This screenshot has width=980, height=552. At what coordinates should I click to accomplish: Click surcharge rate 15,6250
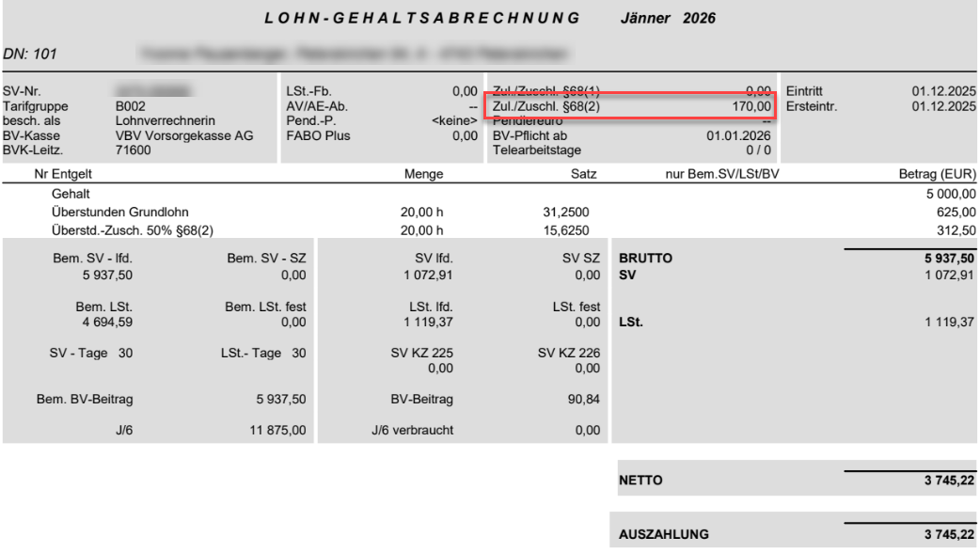pyautogui.click(x=566, y=230)
